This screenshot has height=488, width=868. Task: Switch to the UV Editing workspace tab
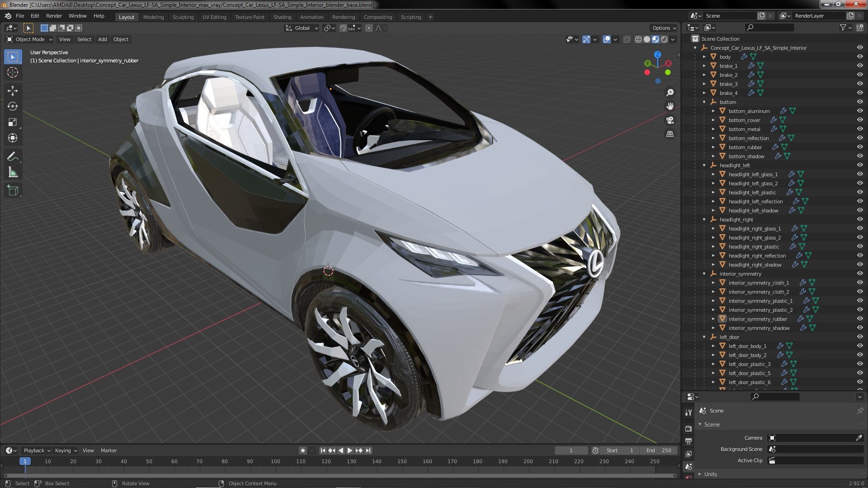[214, 17]
